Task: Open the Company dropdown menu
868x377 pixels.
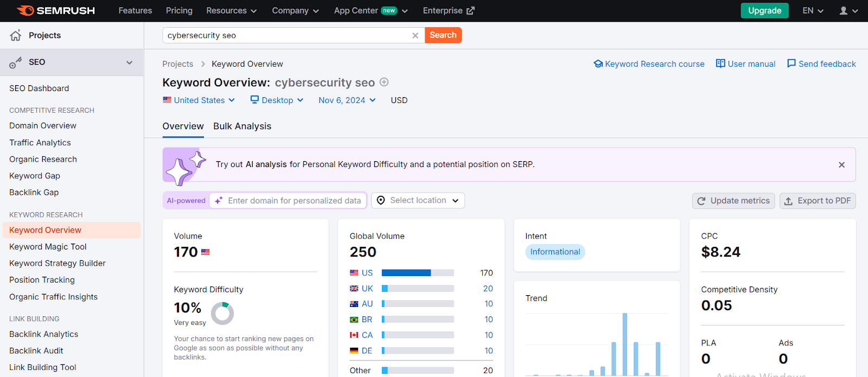Action: point(295,10)
